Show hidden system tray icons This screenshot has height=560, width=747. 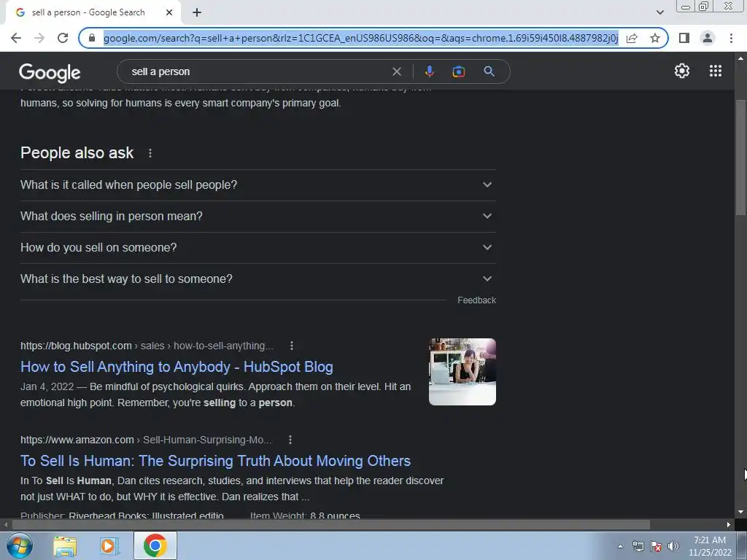tap(620, 546)
